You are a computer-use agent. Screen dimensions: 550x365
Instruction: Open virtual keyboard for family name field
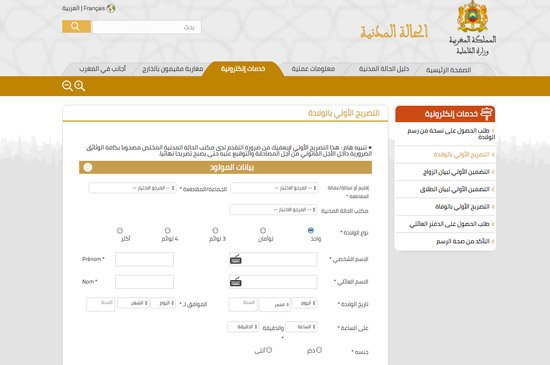click(236, 282)
